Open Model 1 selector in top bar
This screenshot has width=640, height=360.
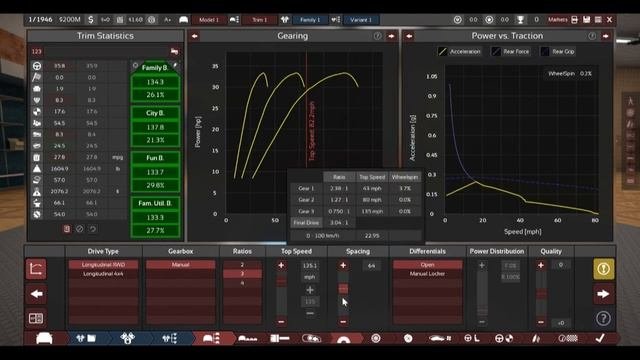coord(209,20)
